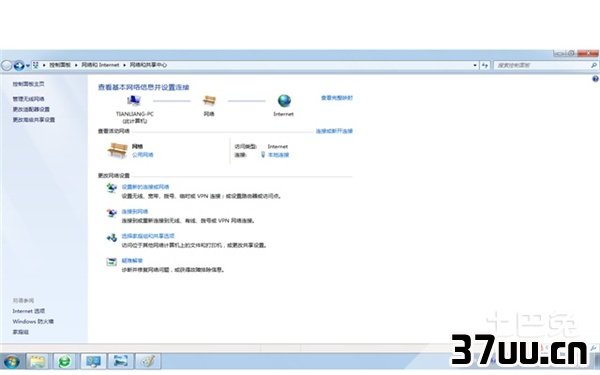The image size is (600, 375).
Task: Click the homegroup and sharing options icon
Action: click(x=112, y=238)
